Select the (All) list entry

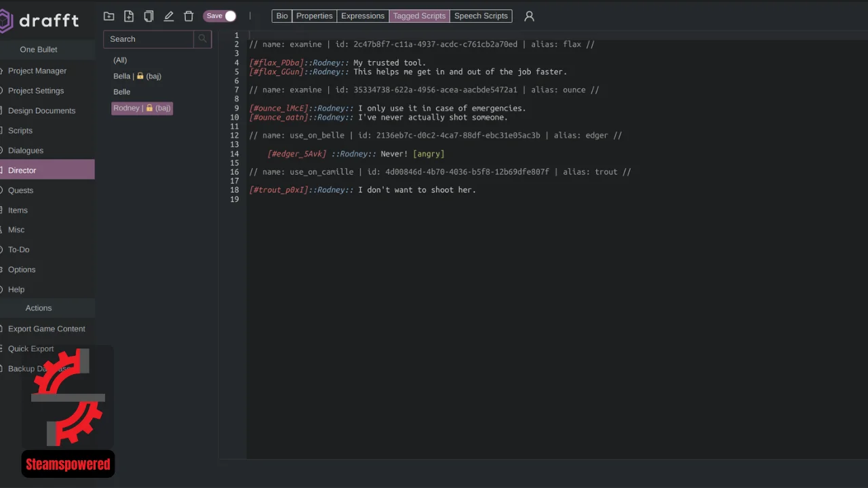tap(120, 60)
